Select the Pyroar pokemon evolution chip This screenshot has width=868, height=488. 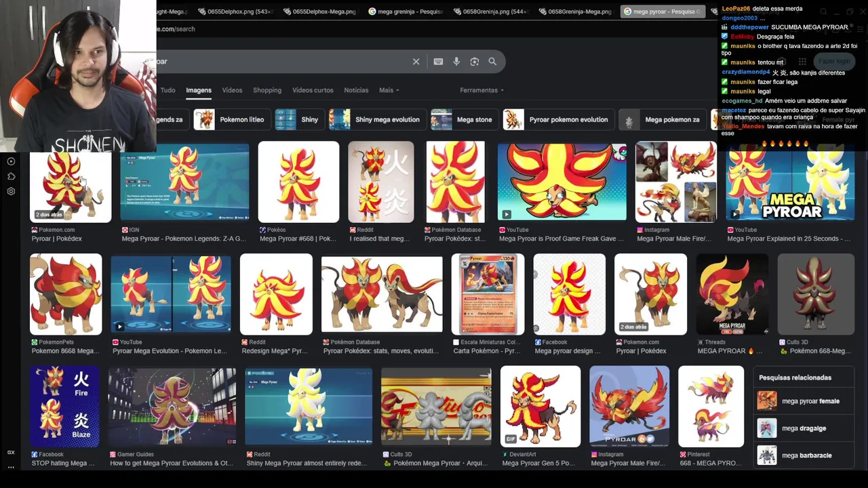pos(558,119)
